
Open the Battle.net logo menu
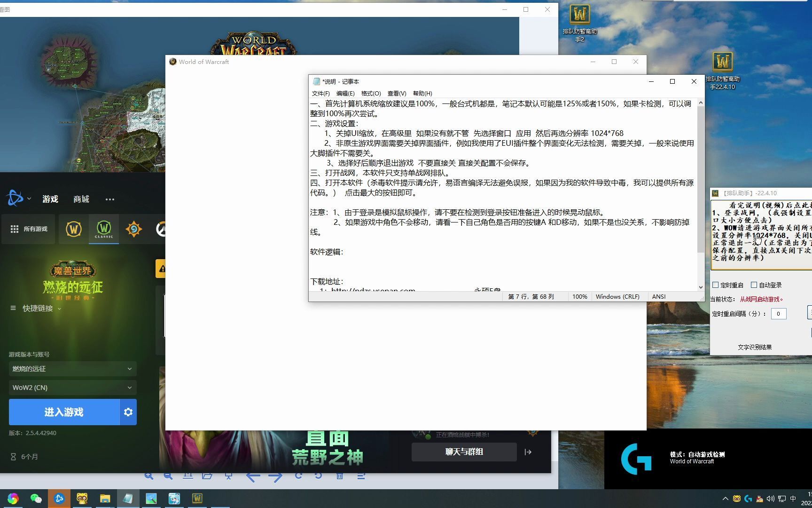(x=15, y=198)
